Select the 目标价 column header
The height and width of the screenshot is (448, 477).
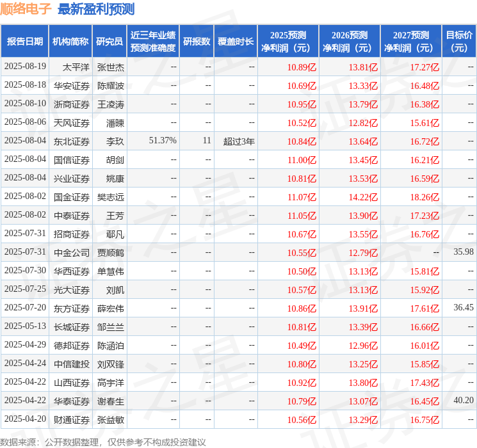(459, 42)
